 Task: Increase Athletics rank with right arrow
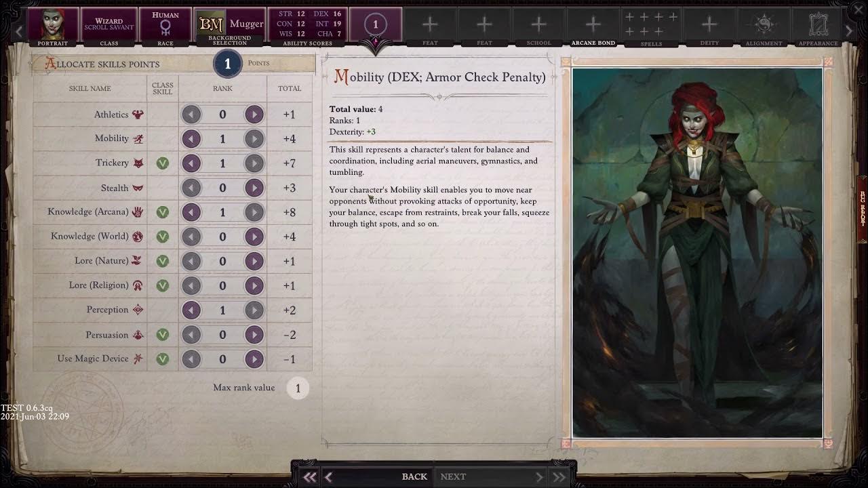254,115
